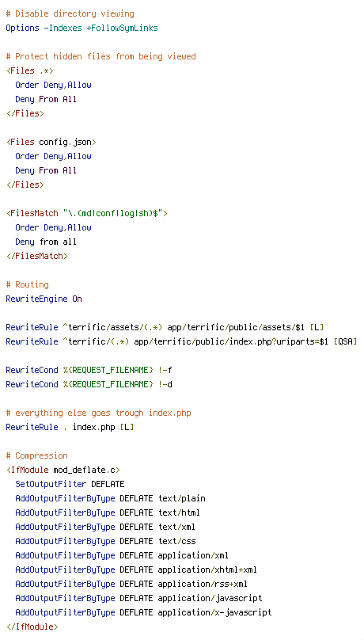Click the RewriteRule for terrific/assets
The image size is (364, 640).
click(x=165, y=327)
